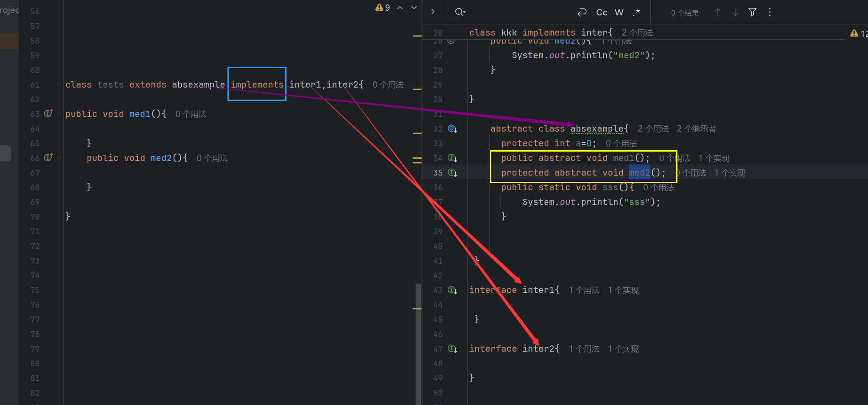
Task: Click the implemented gutter icon at line 34
Action: click(452, 158)
